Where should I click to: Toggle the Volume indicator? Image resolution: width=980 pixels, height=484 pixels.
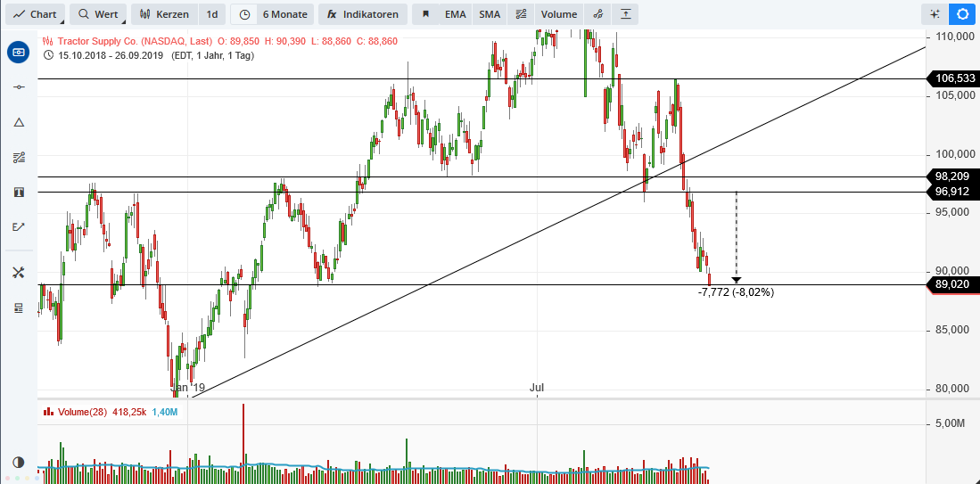click(x=559, y=14)
